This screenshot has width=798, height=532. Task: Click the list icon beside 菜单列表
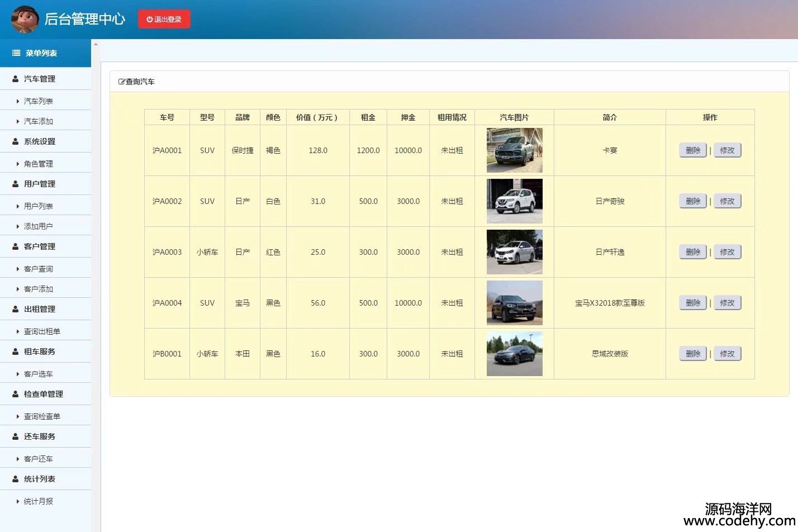(x=16, y=53)
